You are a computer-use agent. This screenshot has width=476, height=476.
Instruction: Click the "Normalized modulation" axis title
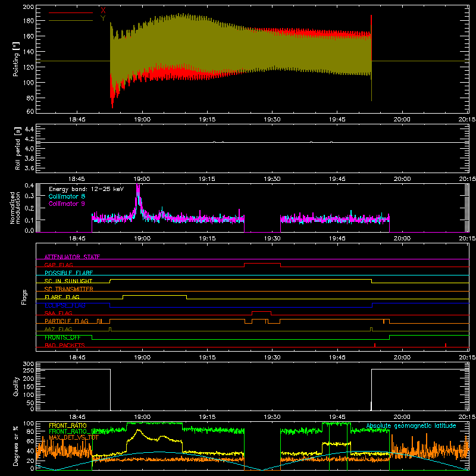coord(15,208)
